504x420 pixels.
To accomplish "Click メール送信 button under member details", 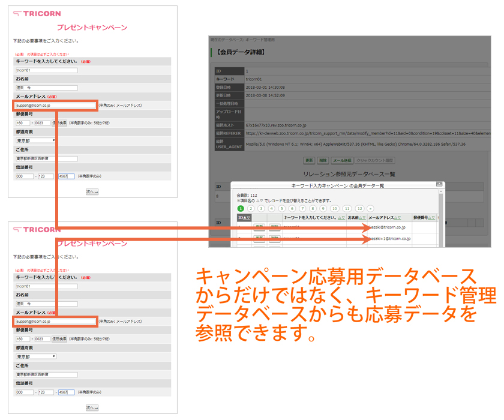I will click(x=343, y=160).
